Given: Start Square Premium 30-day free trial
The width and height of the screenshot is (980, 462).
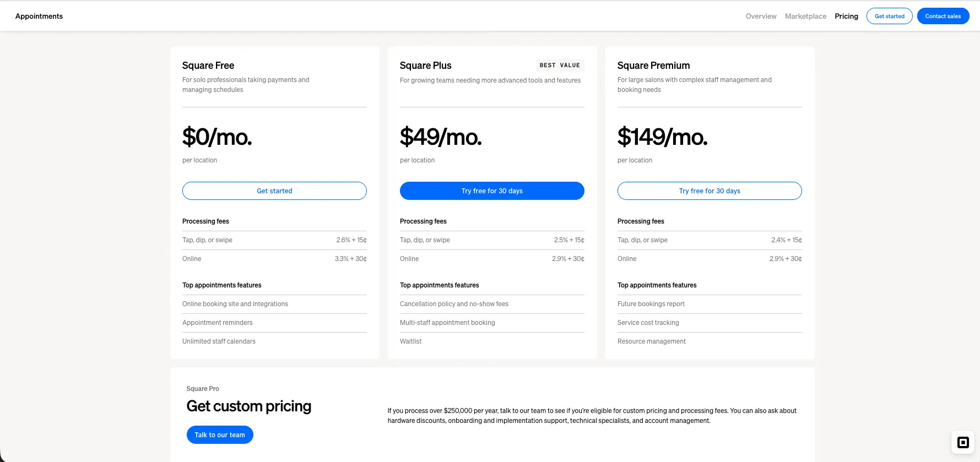Looking at the screenshot, I should coord(710,191).
